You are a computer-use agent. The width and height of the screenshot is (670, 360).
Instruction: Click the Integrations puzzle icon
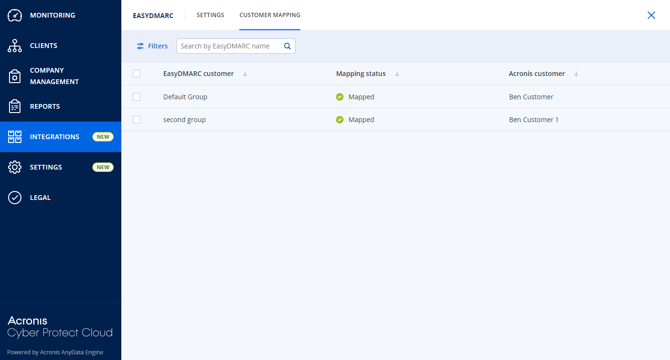pyautogui.click(x=15, y=137)
